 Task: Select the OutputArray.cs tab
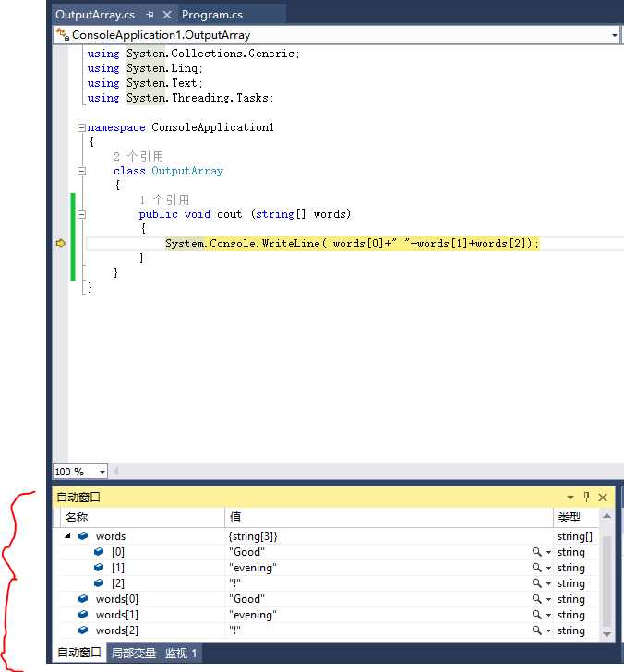[x=95, y=15]
